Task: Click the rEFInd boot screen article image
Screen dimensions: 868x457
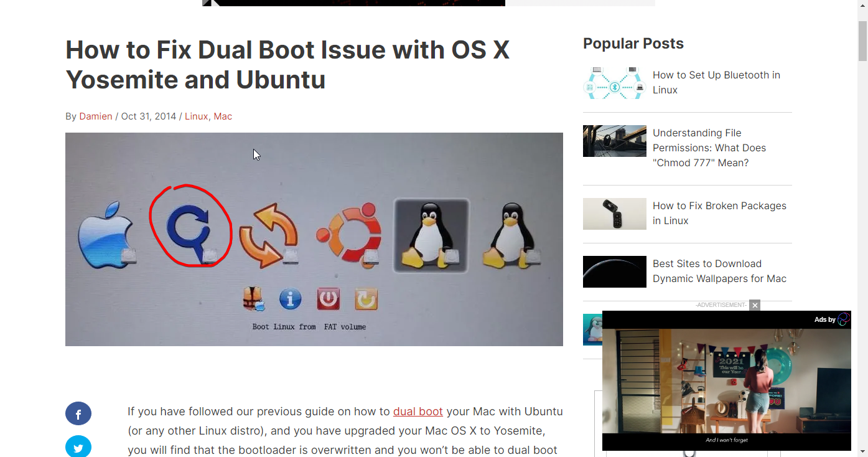Action: pyautogui.click(x=314, y=239)
